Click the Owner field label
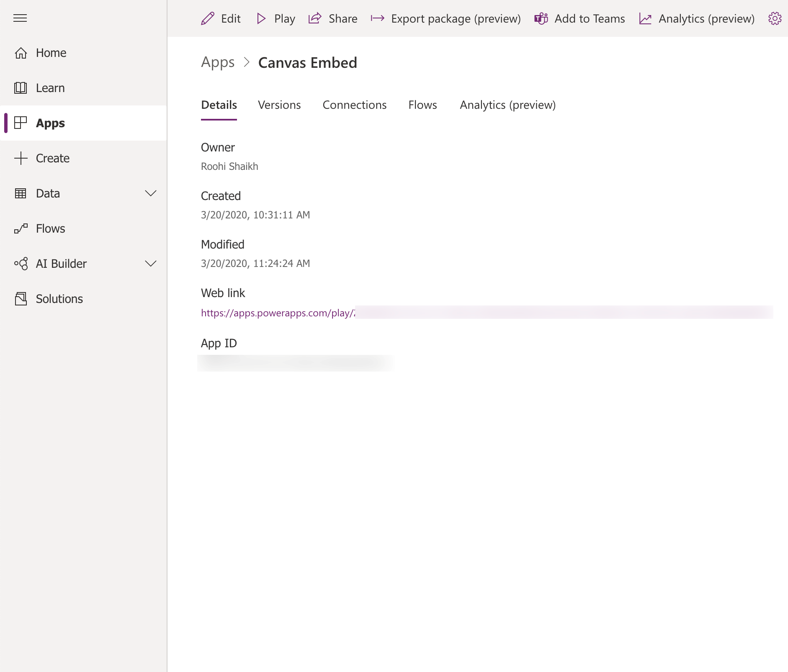The height and width of the screenshot is (672, 788). (218, 147)
